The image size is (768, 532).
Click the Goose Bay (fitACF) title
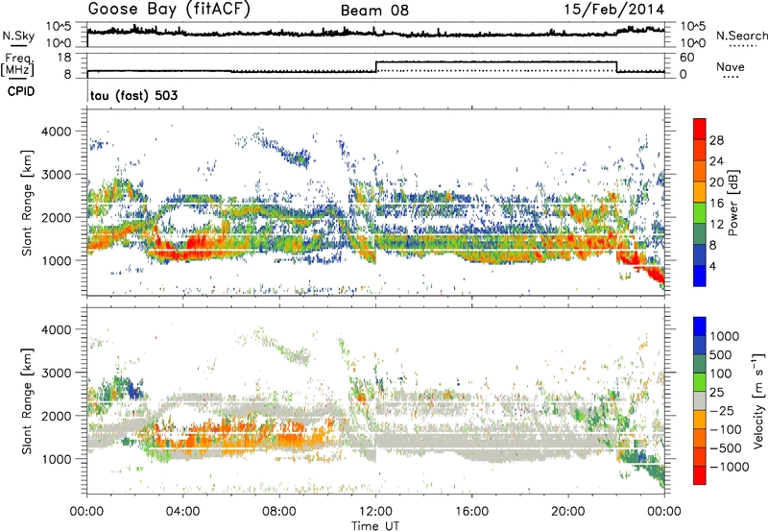(x=169, y=9)
